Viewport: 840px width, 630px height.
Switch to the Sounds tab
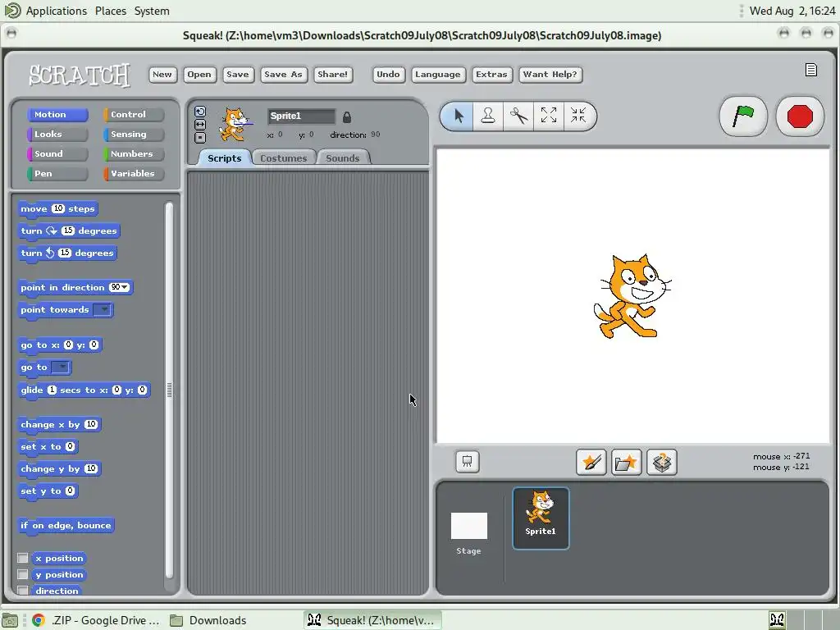pyautogui.click(x=343, y=158)
